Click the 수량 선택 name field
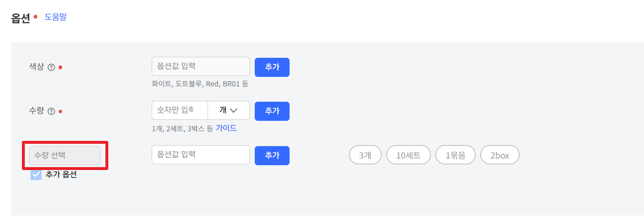The image size is (644, 223). (x=65, y=156)
